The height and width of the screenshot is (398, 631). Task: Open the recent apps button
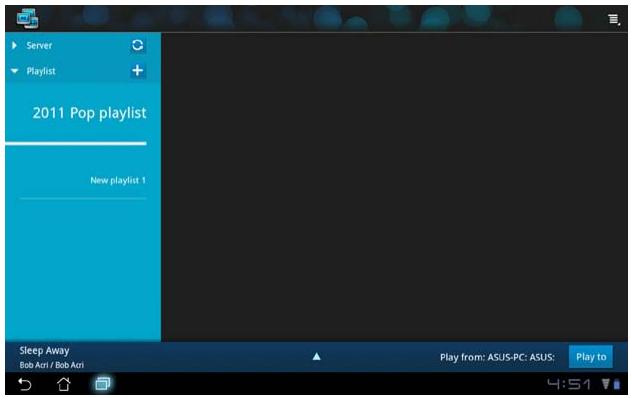click(x=102, y=384)
